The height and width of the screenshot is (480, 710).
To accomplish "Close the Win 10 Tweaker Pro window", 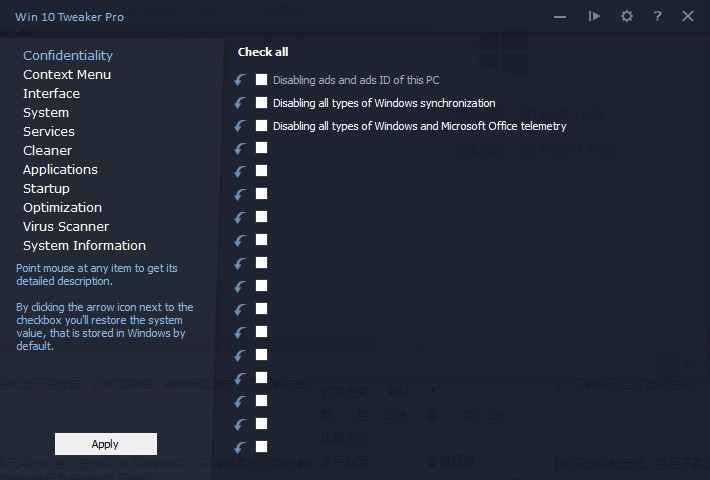I will (688, 16).
